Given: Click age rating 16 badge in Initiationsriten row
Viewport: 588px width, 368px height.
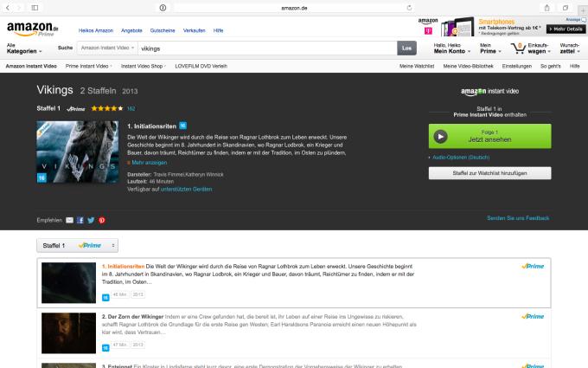Looking at the screenshot, I should point(105,298).
